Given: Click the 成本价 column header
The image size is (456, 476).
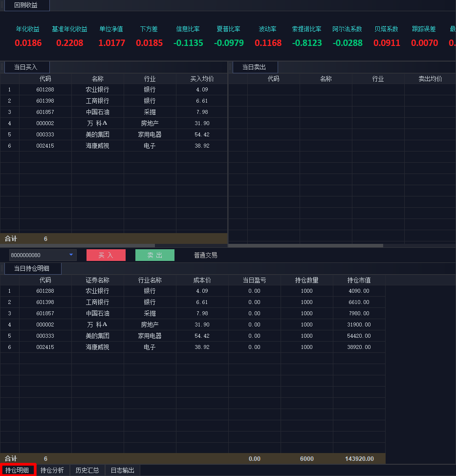Looking at the screenshot, I should coord(202,280).
